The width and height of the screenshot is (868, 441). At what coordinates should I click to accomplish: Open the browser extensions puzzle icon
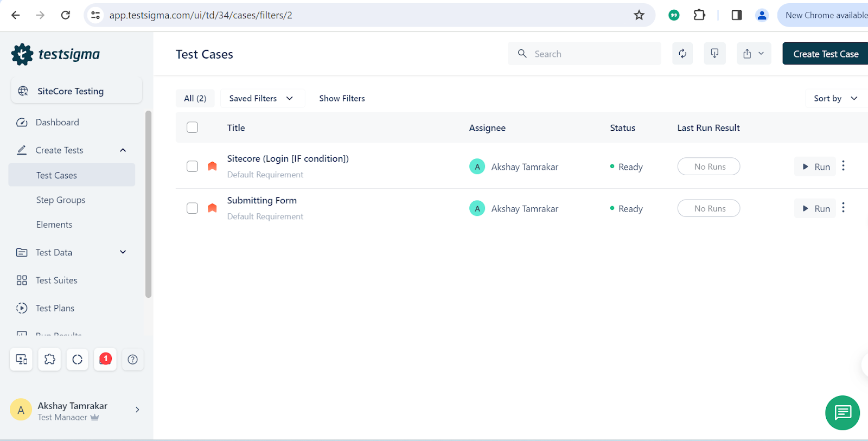tap(700, 15)
